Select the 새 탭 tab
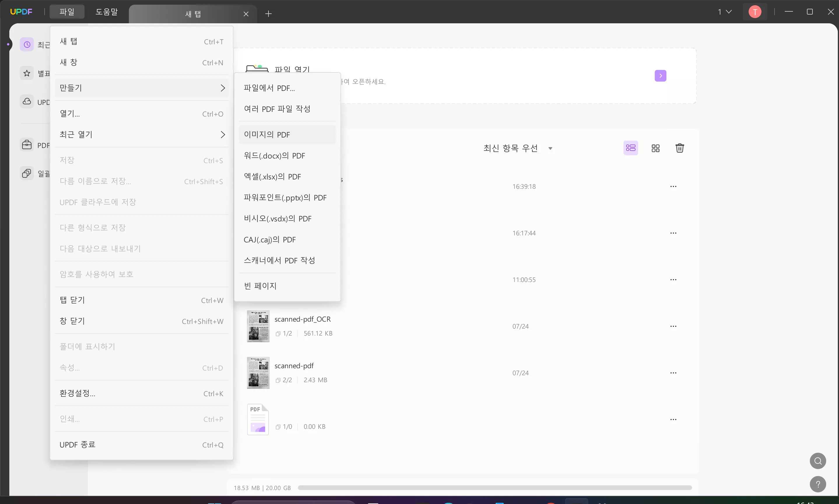839x504 pixels. tap(193, 14)
